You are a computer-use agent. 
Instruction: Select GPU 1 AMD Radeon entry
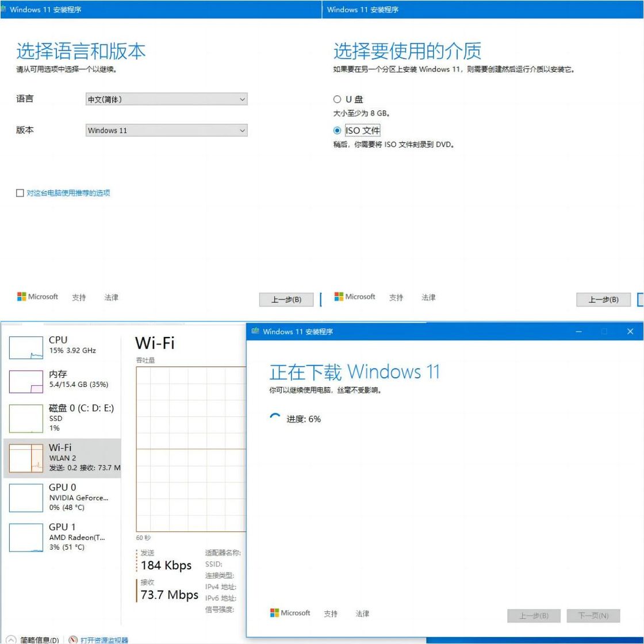pos(63,537)
